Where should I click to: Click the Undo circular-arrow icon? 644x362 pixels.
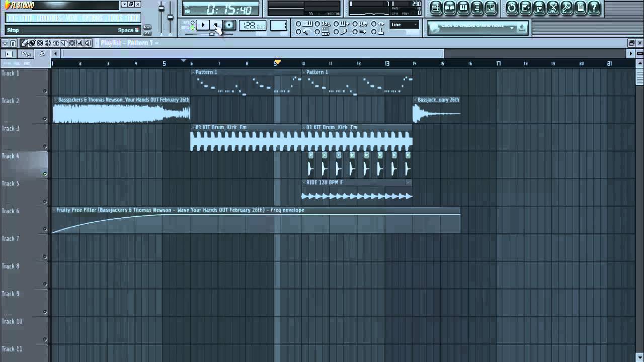[512, 8]
